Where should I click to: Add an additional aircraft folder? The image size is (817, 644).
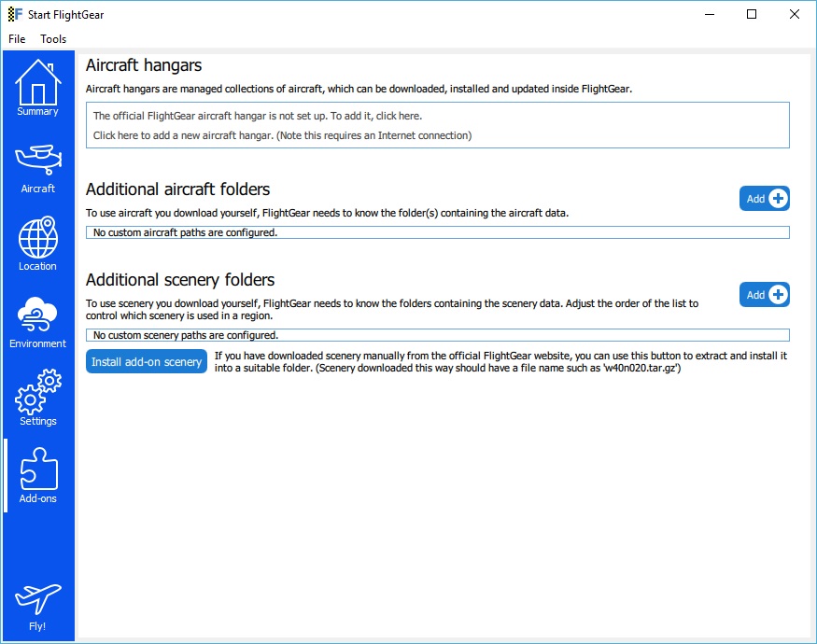[x=765, y=199]
